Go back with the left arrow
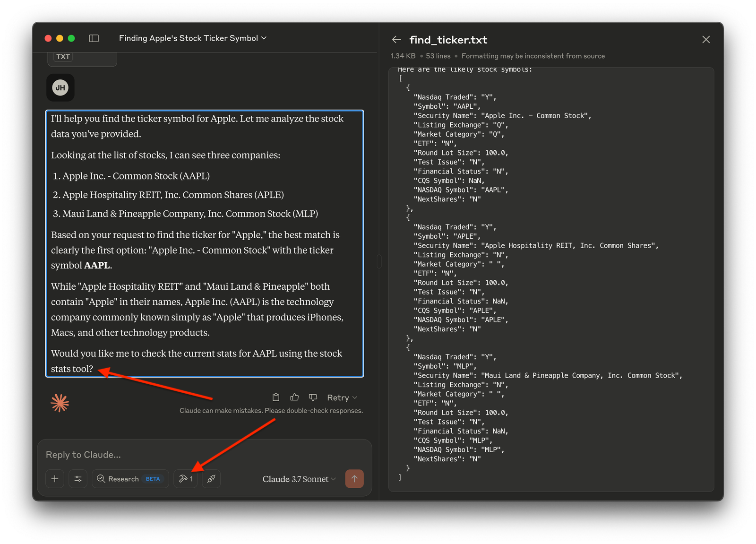Screen dimensions: 756x544 click(x=396, y=40)
